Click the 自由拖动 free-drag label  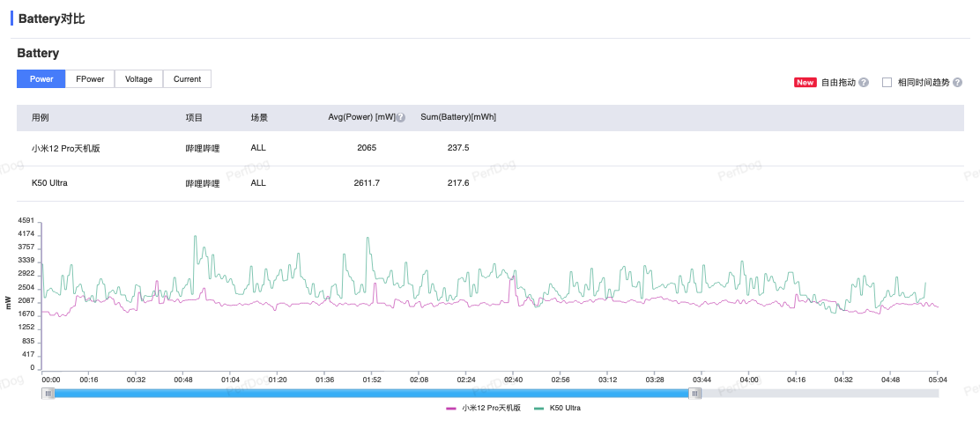(838, 83)
